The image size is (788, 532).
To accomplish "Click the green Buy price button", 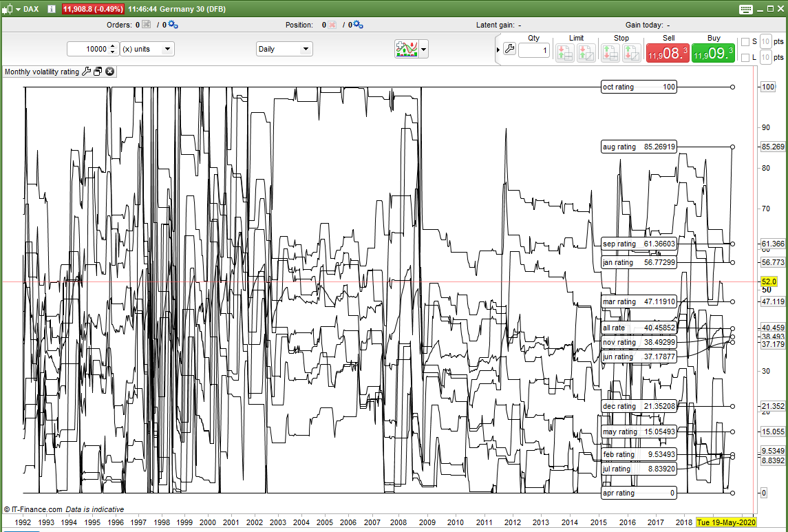I will click(713, 53).
